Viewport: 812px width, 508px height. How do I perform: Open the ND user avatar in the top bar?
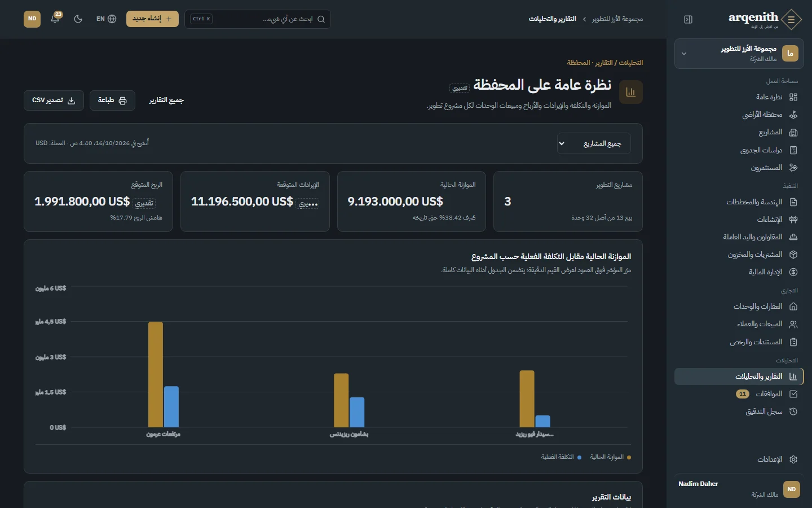click(32, 19)
